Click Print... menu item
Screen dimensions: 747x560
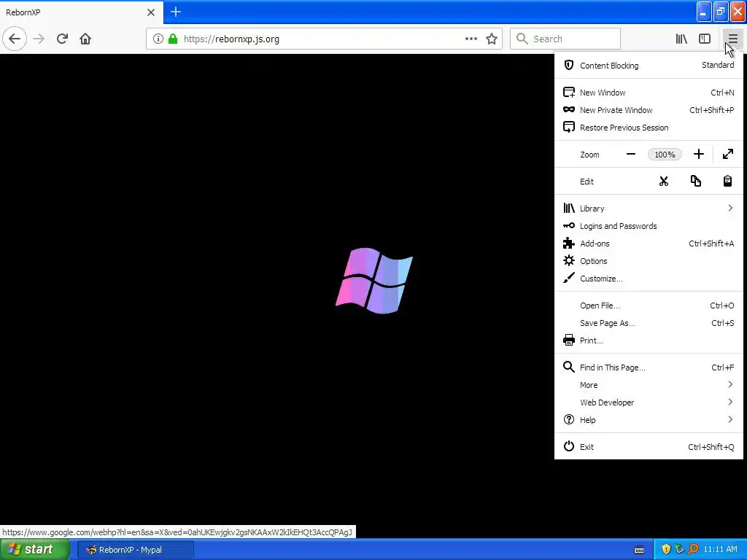649,341
